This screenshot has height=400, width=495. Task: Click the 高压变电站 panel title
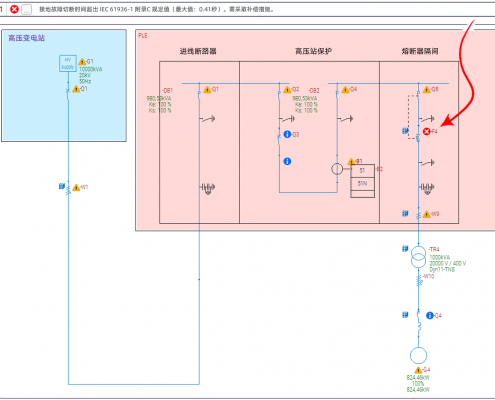point(27,38)
